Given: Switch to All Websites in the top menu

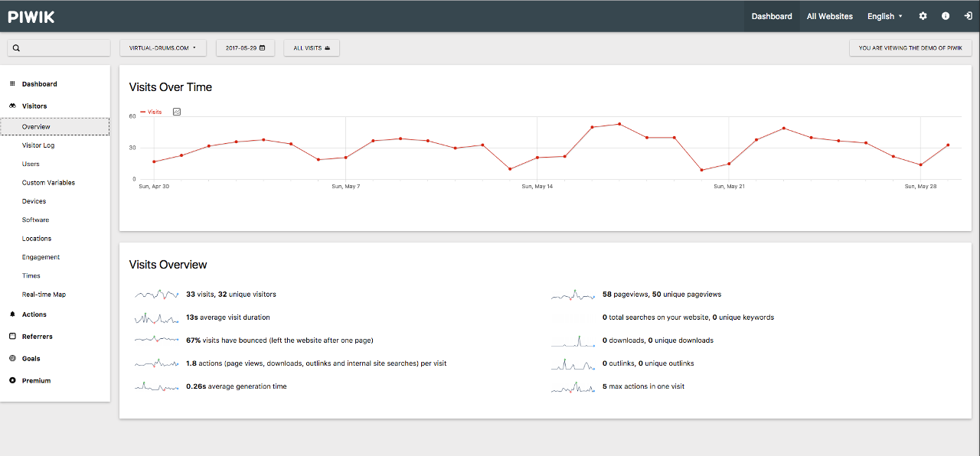Looking at the screenshot, I should click(x=829, y=15).
